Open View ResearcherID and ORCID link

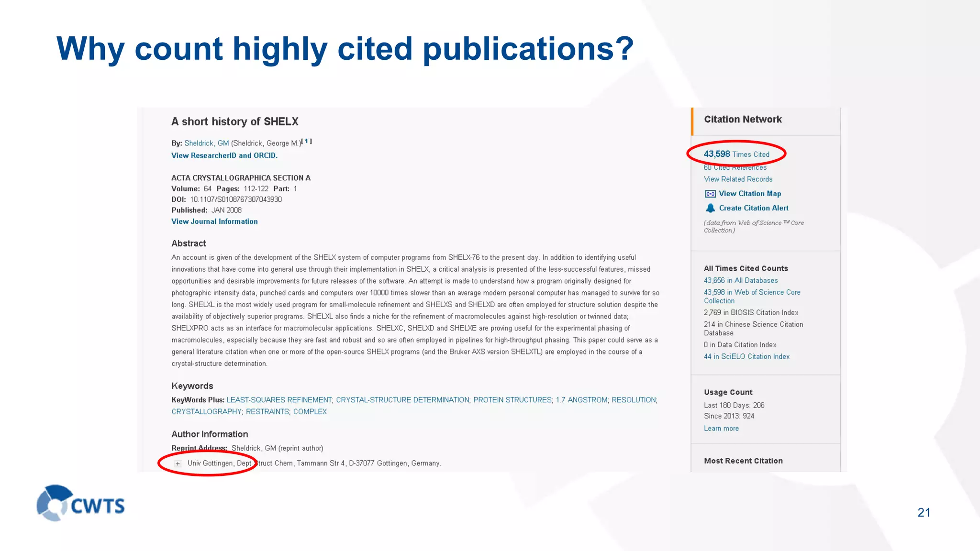tap(224, 155)
